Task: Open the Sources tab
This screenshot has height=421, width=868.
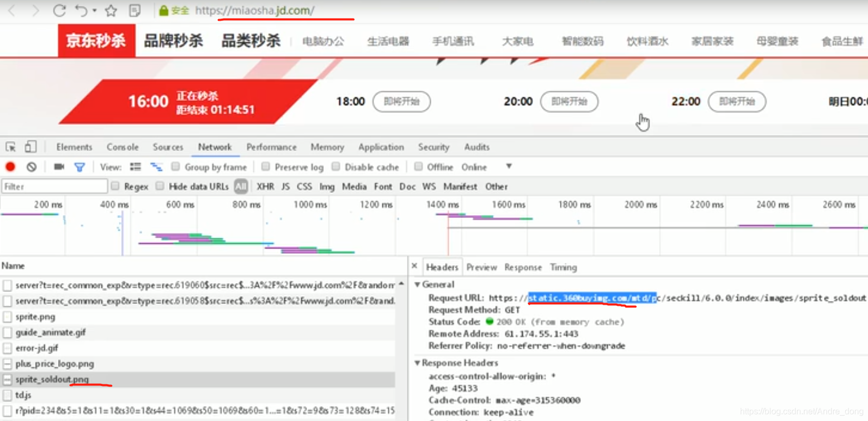Action: pyautogui.click(x=168, y=147)
